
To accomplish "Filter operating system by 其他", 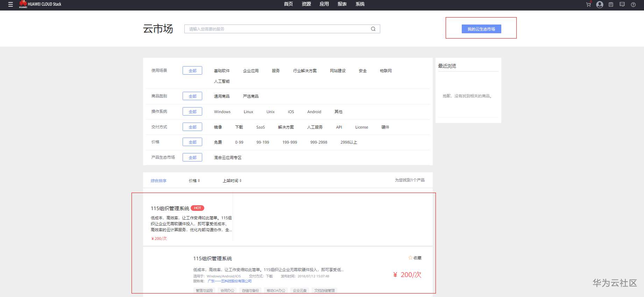I will (338, 112).
